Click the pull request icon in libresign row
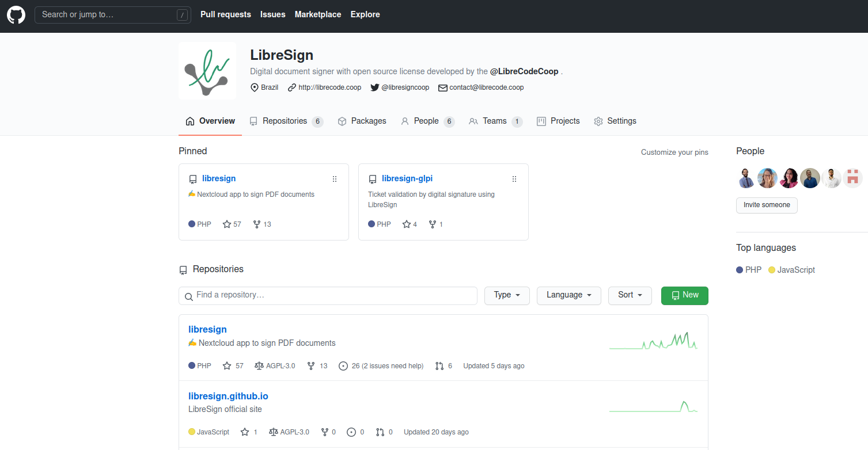The width and height of the screenshot is (868, 450). pyautogui.click(x=439, y=366)
